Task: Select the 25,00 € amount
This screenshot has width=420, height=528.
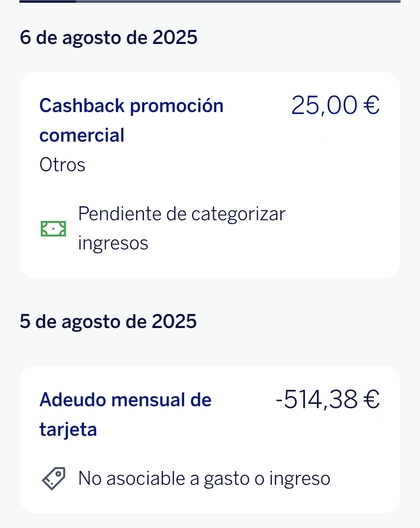Action: (x=335, y=105)
